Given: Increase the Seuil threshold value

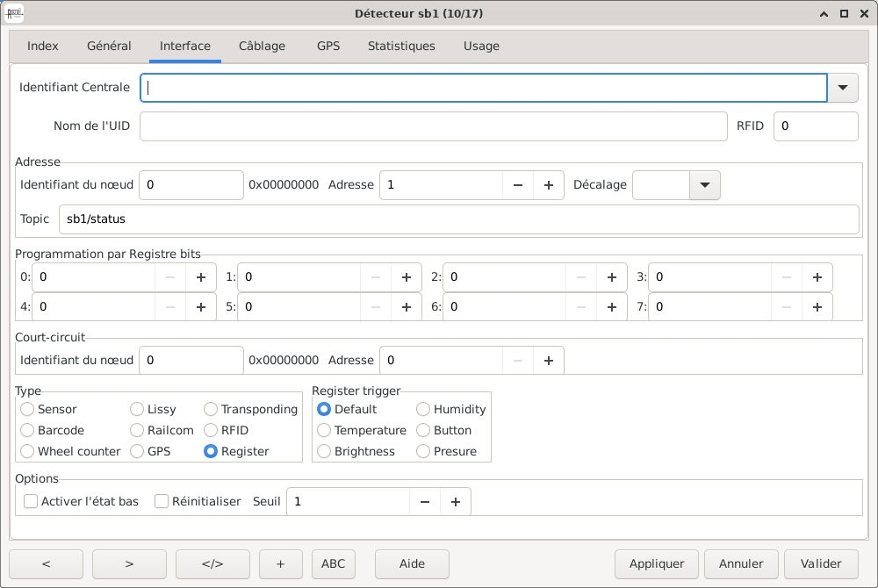Looking at the screenshot, I should coord(456,502).
